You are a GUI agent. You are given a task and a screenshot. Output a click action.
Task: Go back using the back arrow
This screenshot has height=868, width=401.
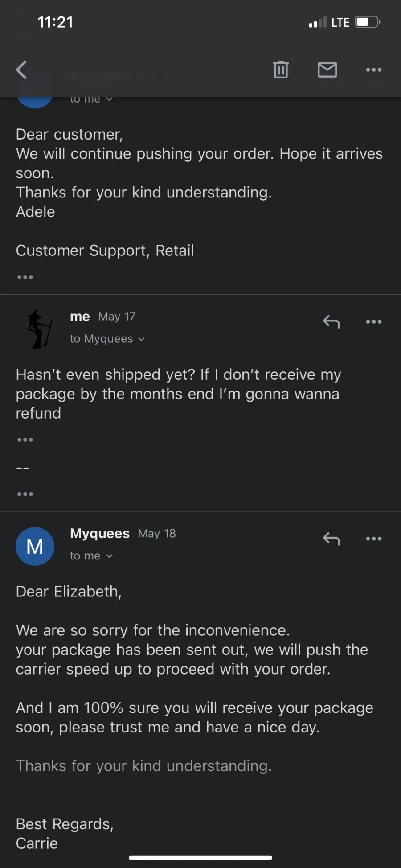click(21, 70)
